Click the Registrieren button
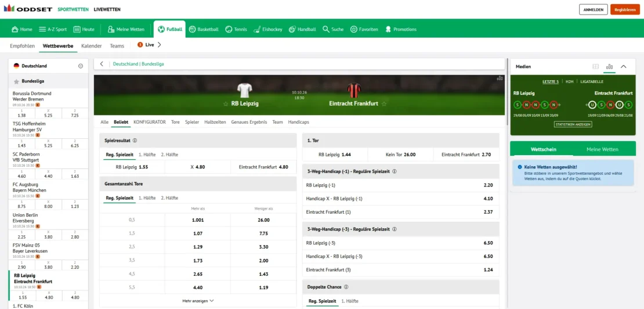 625,9
